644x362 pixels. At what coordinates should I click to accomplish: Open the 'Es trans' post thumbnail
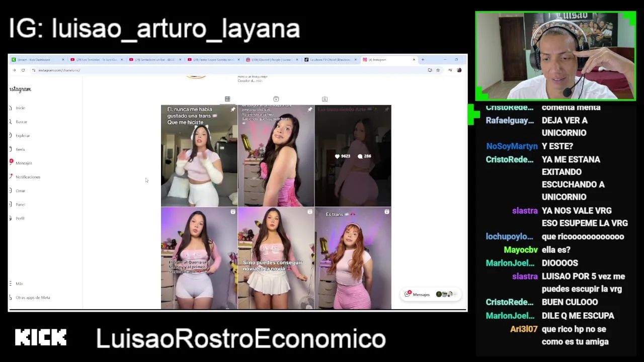tap(353, 258)
